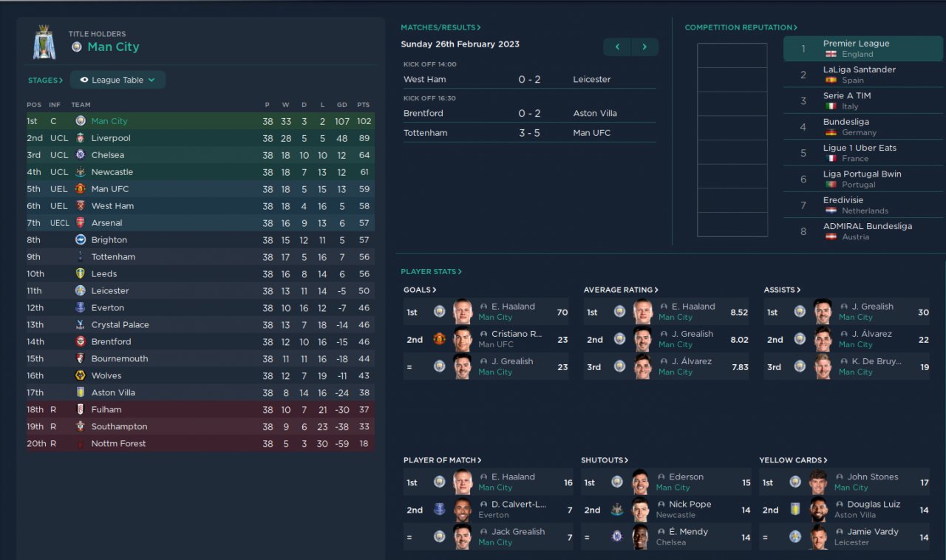
Task: Click Newcastle's club badge in league table
Action: (x=81, y=172)
